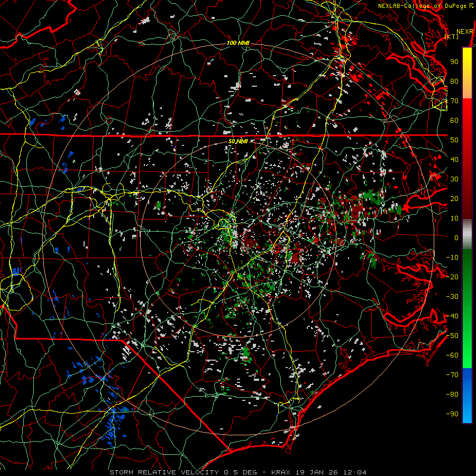This screenshot has height=476, width=476.
Task: Pick the blue segment of the color bar
Action: click(x=467, y=395)
